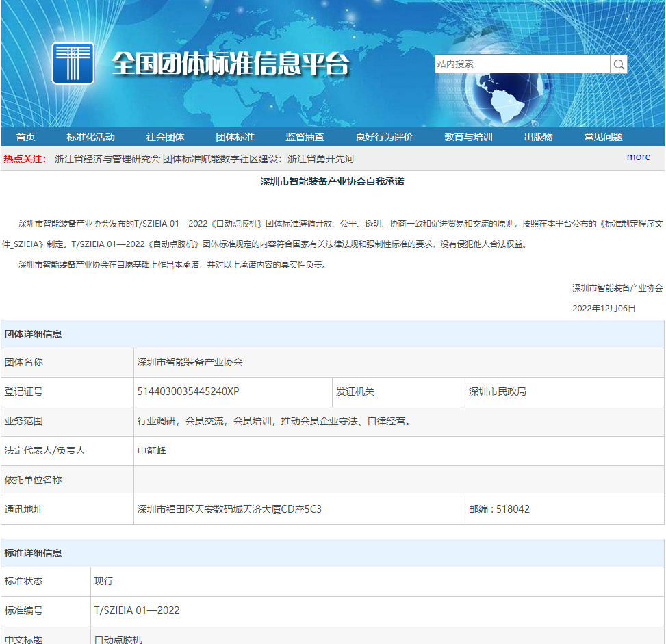Click the 团体名称 value 深圳市智能装备产业协会

(190, 362)
